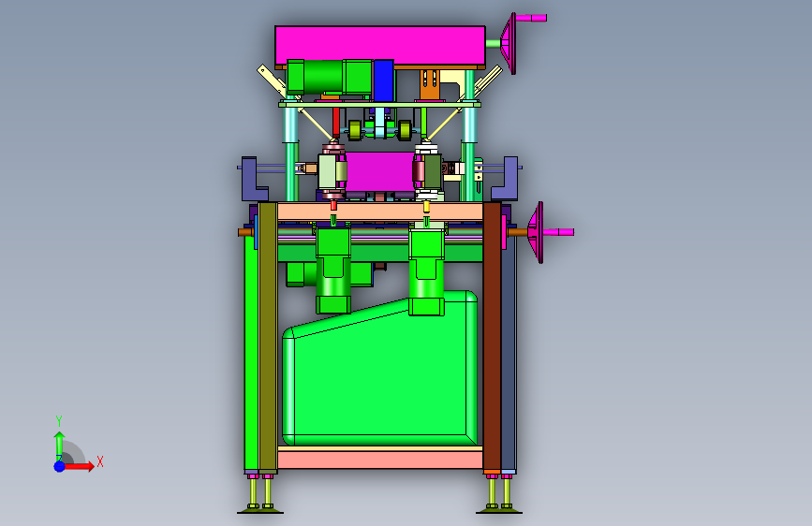Select the right leveling foot base

click(499, 512)
